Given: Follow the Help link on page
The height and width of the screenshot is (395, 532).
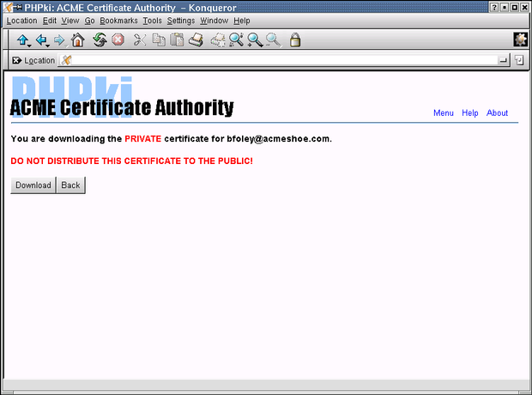Looking at the screenshot, I should pyautogui.click(x=470, y=112).
